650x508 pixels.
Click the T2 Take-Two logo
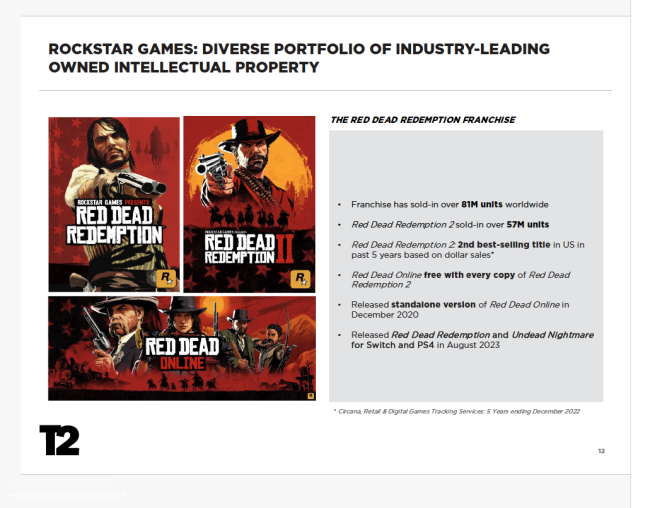[59, 440]
